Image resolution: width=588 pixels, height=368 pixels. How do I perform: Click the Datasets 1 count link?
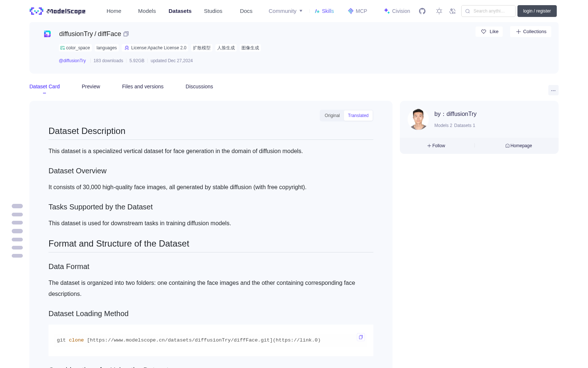click(x=465, y=125)
